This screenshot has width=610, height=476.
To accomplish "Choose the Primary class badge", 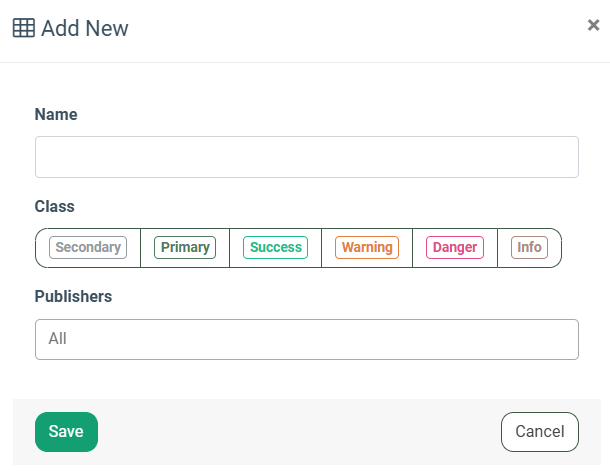I will (185, 247).
